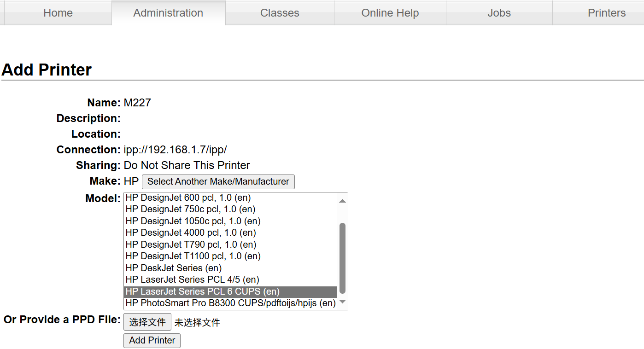Select HP LaserJet Series PCL 4/5 model
Viewport: 644px width, 349px height.
(231, 279)
